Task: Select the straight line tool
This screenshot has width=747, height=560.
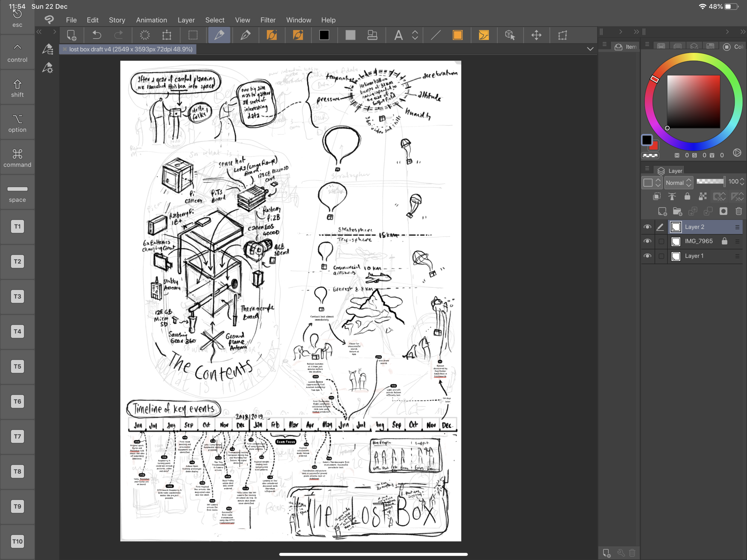Action: tap(436, 35)
